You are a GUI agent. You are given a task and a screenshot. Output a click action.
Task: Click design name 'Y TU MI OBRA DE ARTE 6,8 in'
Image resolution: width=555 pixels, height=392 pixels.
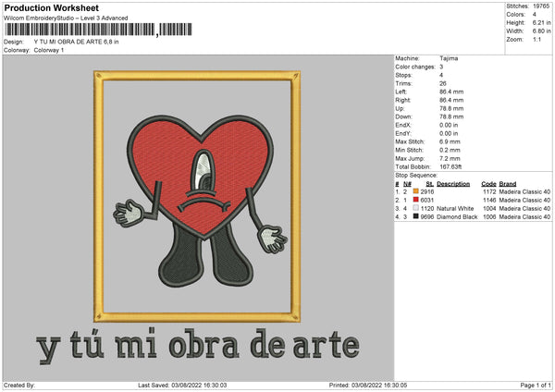pos(76,42)
